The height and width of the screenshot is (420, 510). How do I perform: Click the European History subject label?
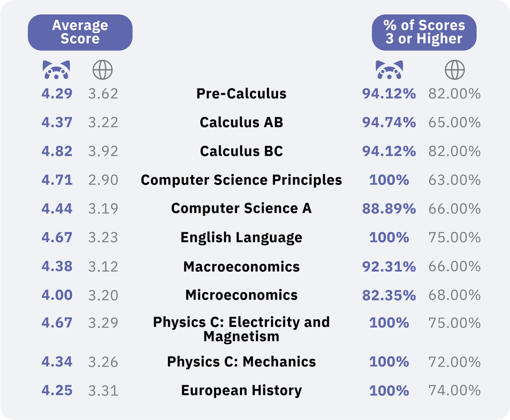click(x=242, y=391)
